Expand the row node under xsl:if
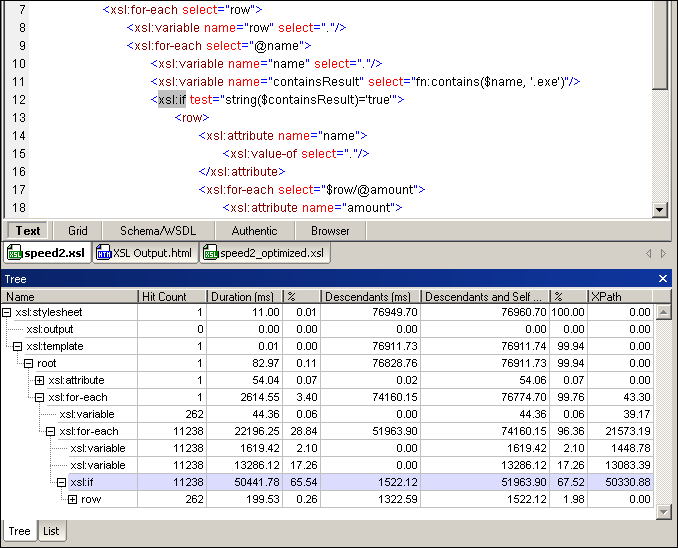Image resolution: width=678 pixels, height=548 pixels. pos(73,500)
